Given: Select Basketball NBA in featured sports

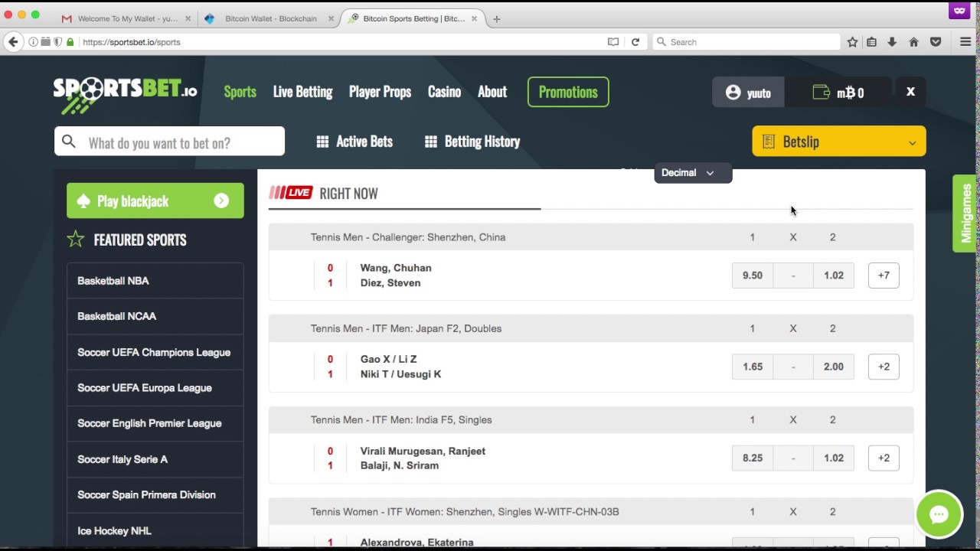Looking at the screenshot, I should click(155, 281).
